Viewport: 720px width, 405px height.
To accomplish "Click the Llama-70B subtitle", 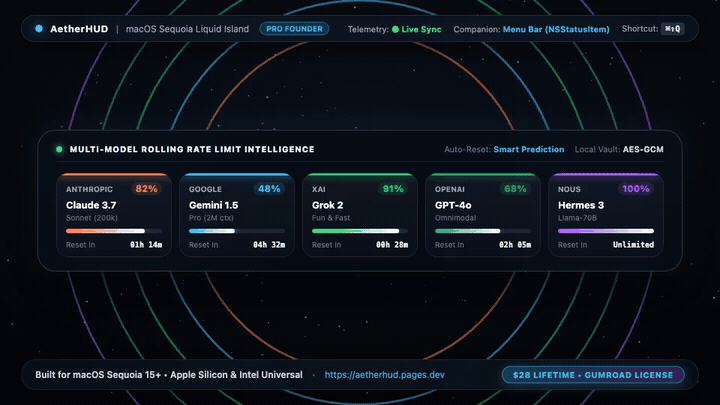I will tap(578, 218).
